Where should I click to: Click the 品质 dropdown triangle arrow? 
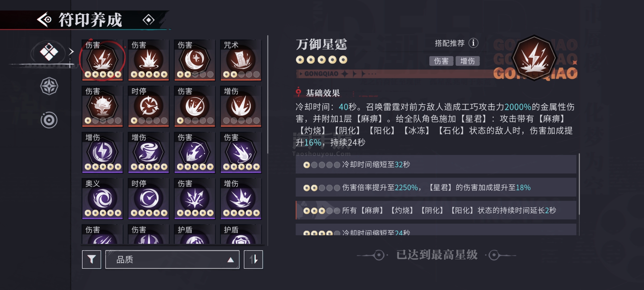(x=230, y=260)
